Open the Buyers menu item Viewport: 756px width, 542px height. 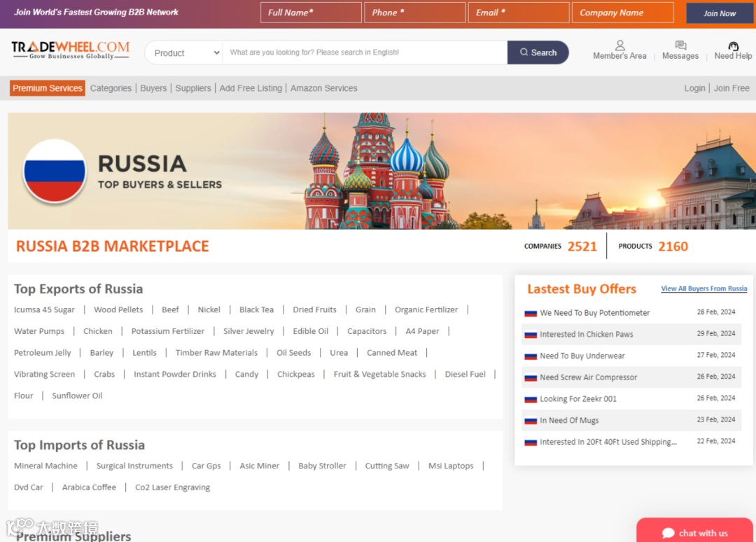[153, 88]
